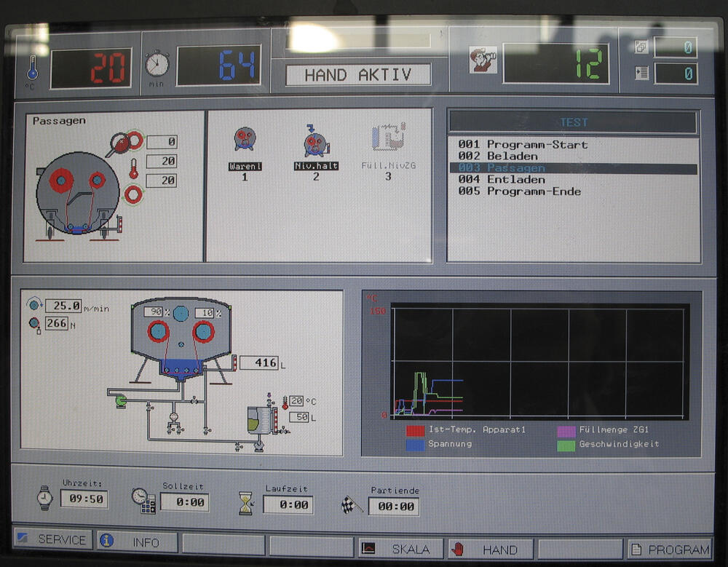Activate HAND manual mode button

(490, 549)
